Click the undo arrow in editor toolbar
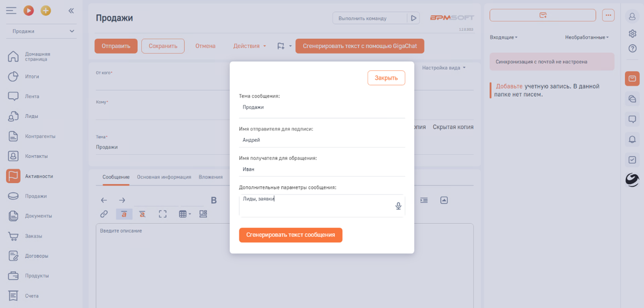The height and width of the screenshot is (308, 644). pos(104,200)
